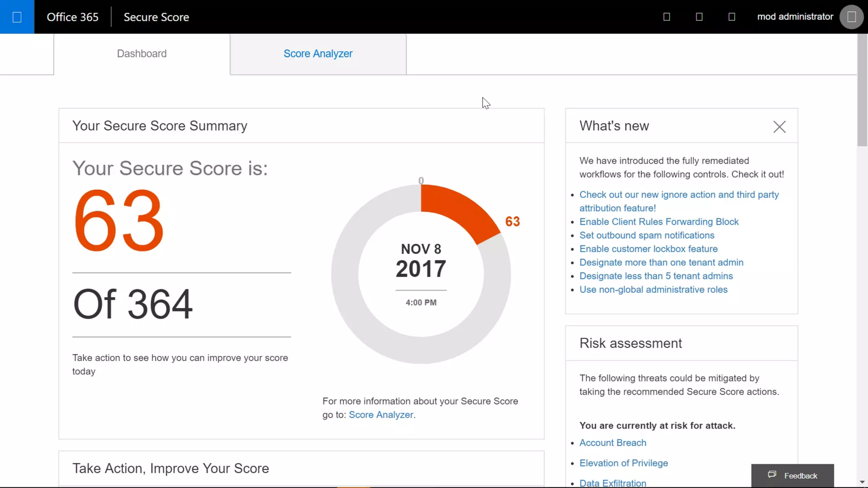Switch to the Dashboard tab
The height and width of the screenshot is (488, 868).
142,54
